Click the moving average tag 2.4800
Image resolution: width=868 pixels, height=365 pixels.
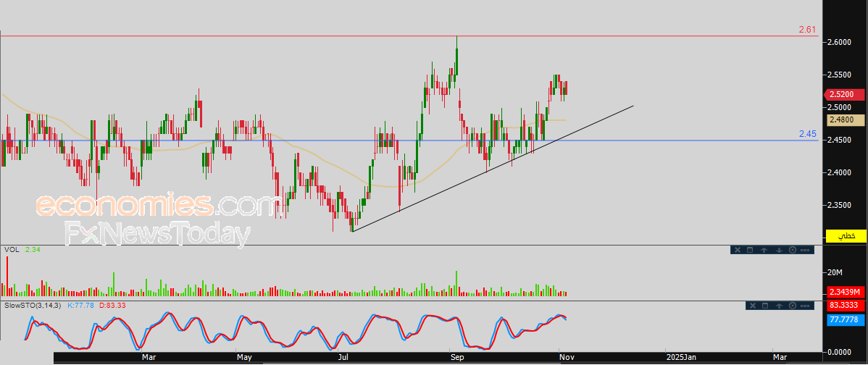pyautogui.click(x=846, y=119)
